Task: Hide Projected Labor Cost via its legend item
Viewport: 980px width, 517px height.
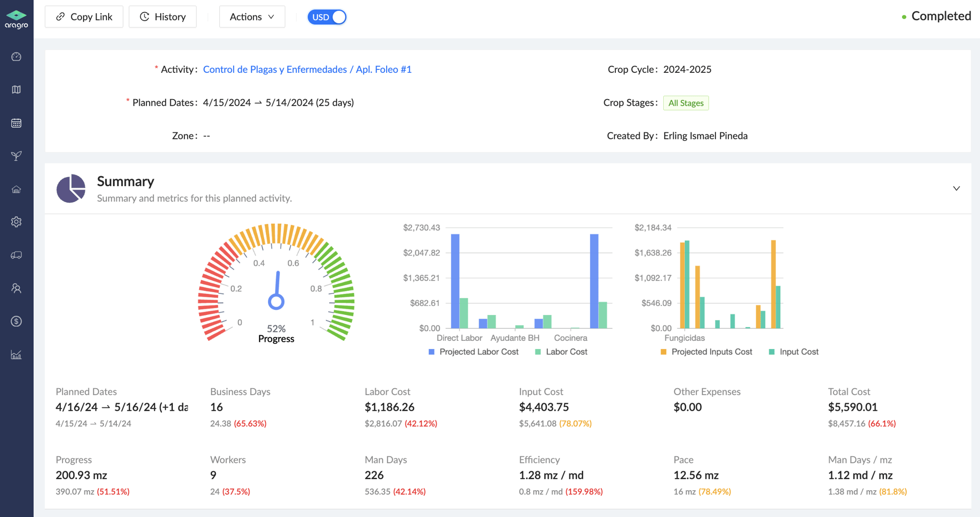Action: pyautogui.click(x=473, y=351)
